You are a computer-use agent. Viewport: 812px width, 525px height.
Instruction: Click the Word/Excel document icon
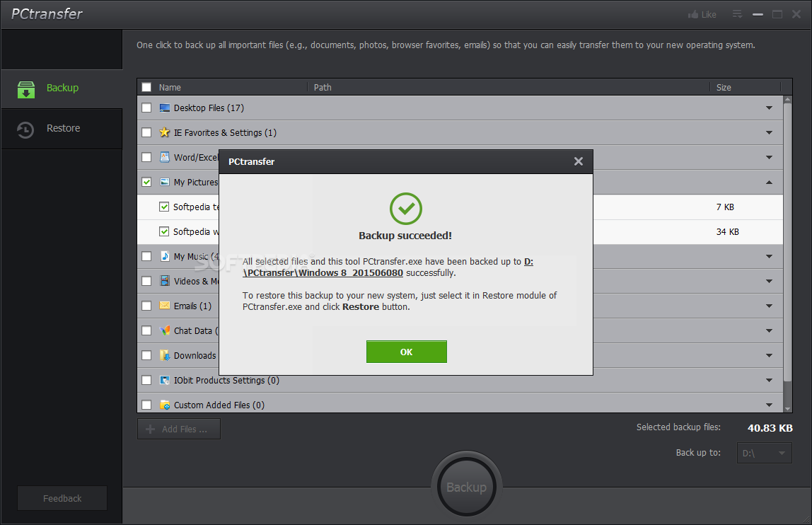[x=165, y=157]
